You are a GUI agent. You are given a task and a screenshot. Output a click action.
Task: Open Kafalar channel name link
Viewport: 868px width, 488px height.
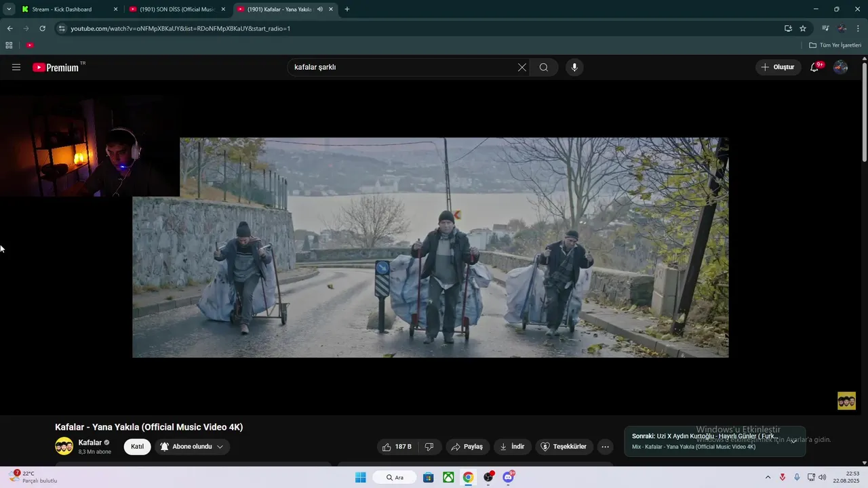[x=90, y=443]
